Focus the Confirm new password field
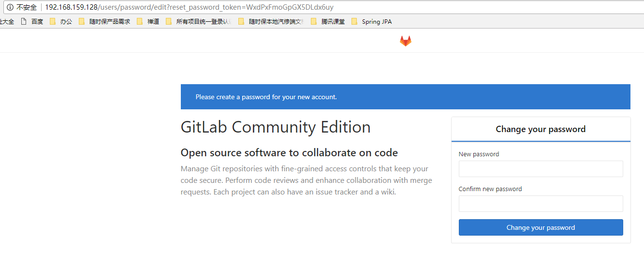The height and width of the screenshot is (254, 644). click(x=541, y=204)
